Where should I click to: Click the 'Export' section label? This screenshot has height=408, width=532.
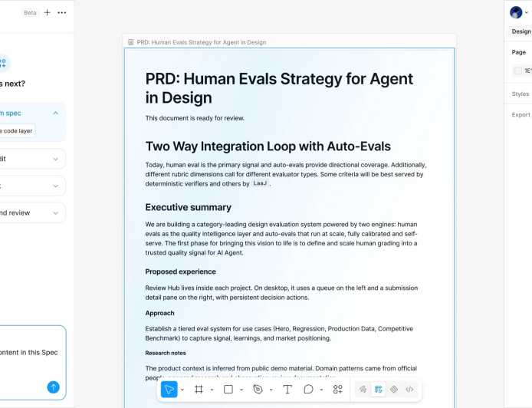[521, 115]
